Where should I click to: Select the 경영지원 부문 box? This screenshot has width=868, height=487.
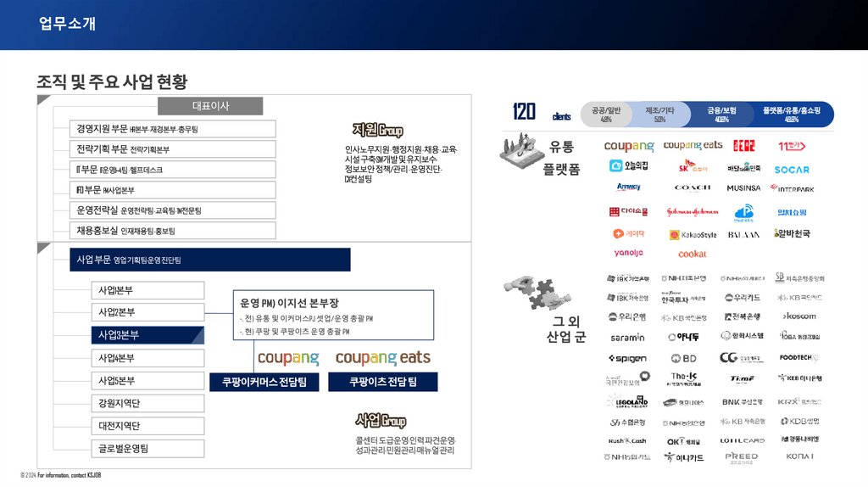[173, 128]
